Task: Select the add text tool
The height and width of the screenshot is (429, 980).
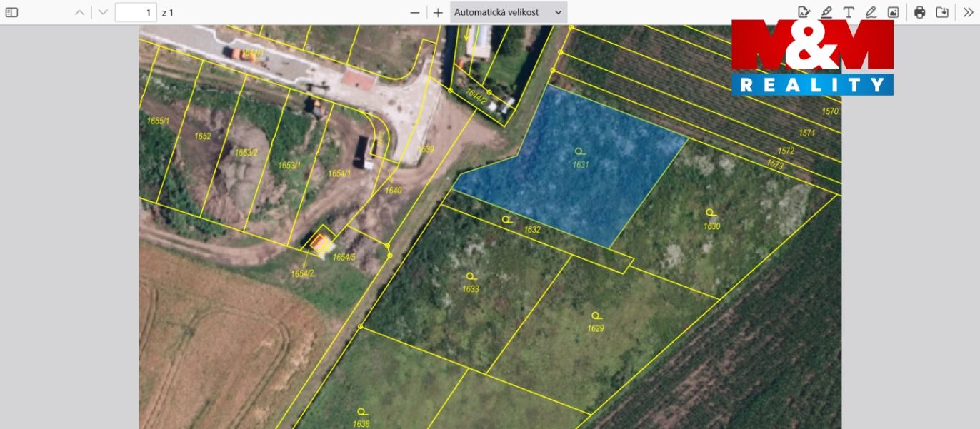Action: coord(849,12)
